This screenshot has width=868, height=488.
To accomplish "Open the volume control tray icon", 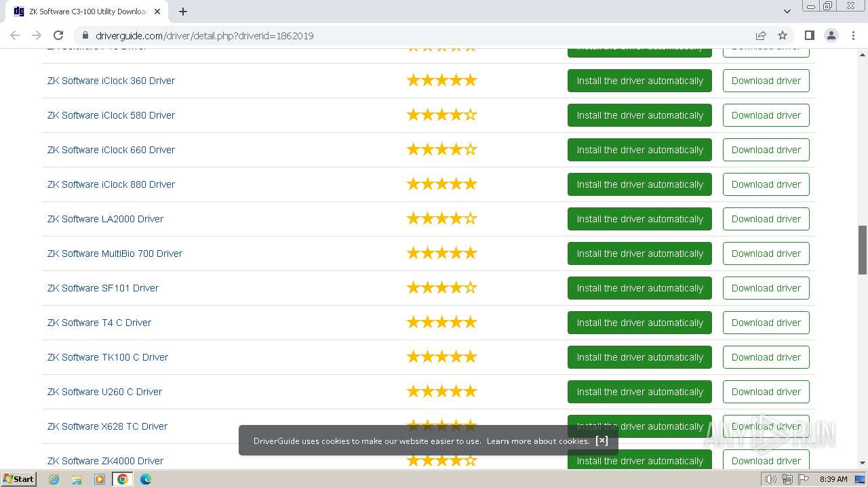I will click(771, 479).
